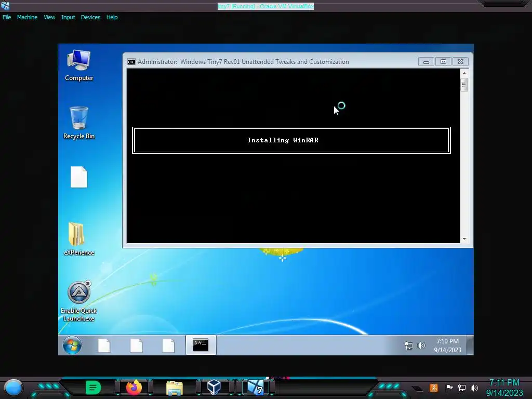
Task: Click the Show desktop strip in the guest taskbar
Action: (470, 345)
